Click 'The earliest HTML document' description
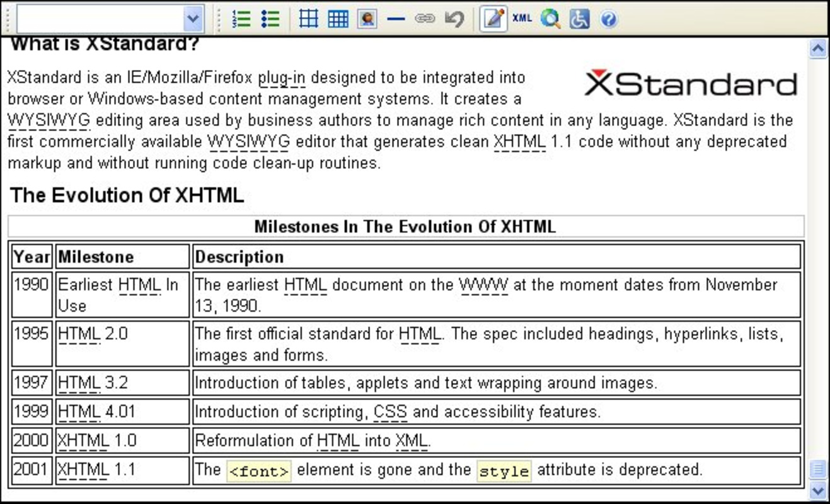 tap(497, 295)
